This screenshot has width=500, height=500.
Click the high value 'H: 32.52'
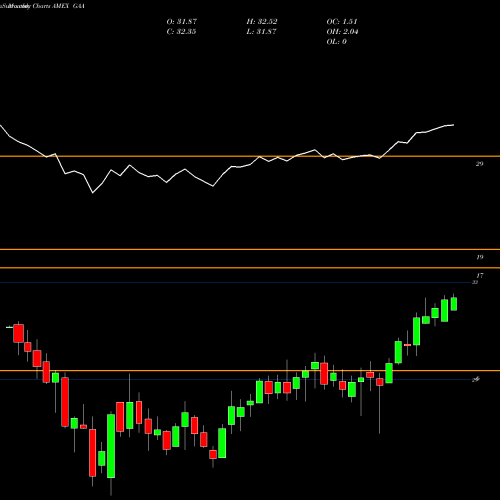[262, 22]
